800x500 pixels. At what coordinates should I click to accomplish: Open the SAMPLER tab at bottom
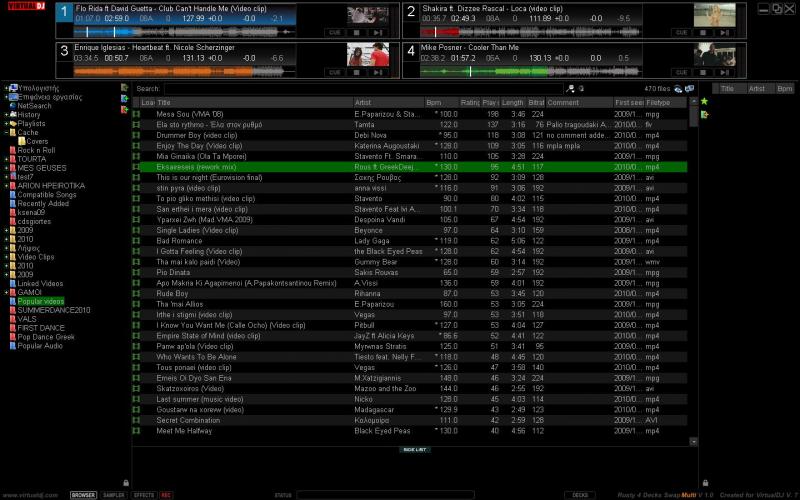pyautogui.click(x=114, y=495)
